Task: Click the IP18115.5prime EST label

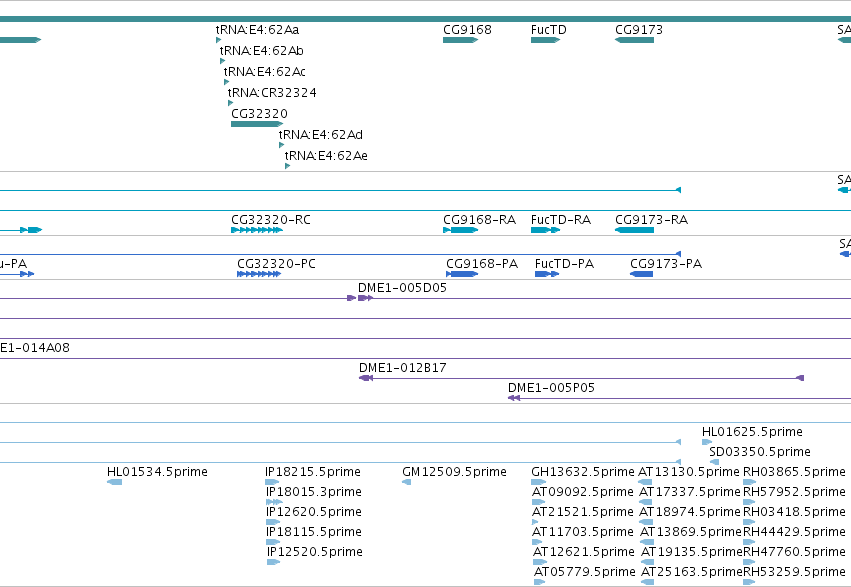Action: (314, 532)
